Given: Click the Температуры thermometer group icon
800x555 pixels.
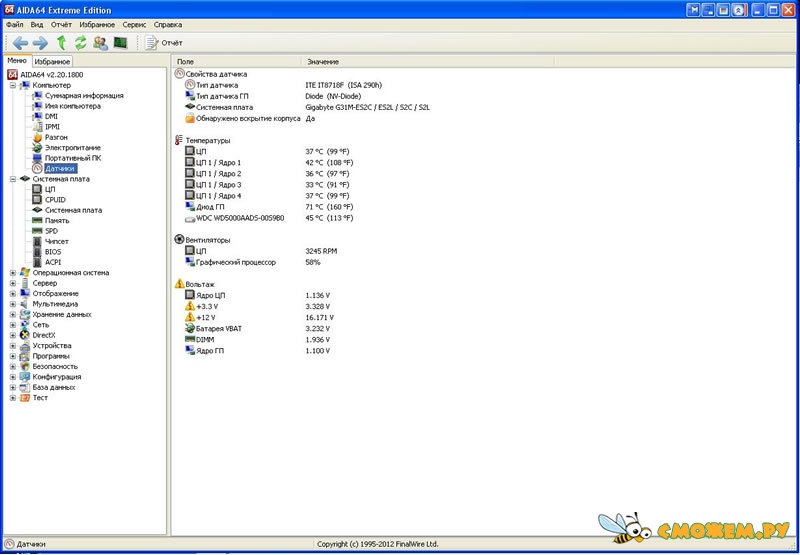Looking at the screenshot, I should [179, 140].
